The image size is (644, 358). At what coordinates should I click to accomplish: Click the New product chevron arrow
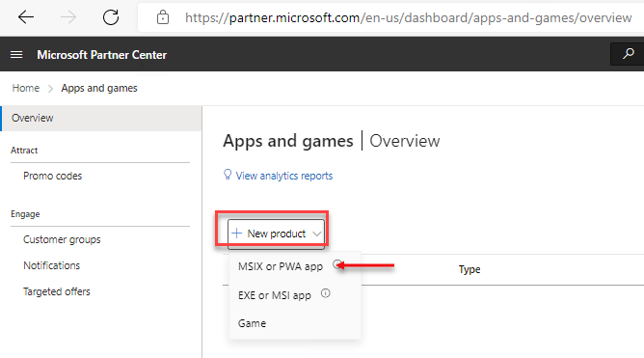316,234
